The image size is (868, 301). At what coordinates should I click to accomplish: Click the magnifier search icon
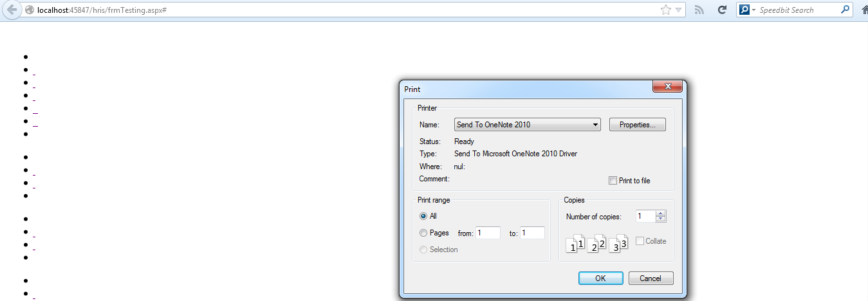click(845, 10)
